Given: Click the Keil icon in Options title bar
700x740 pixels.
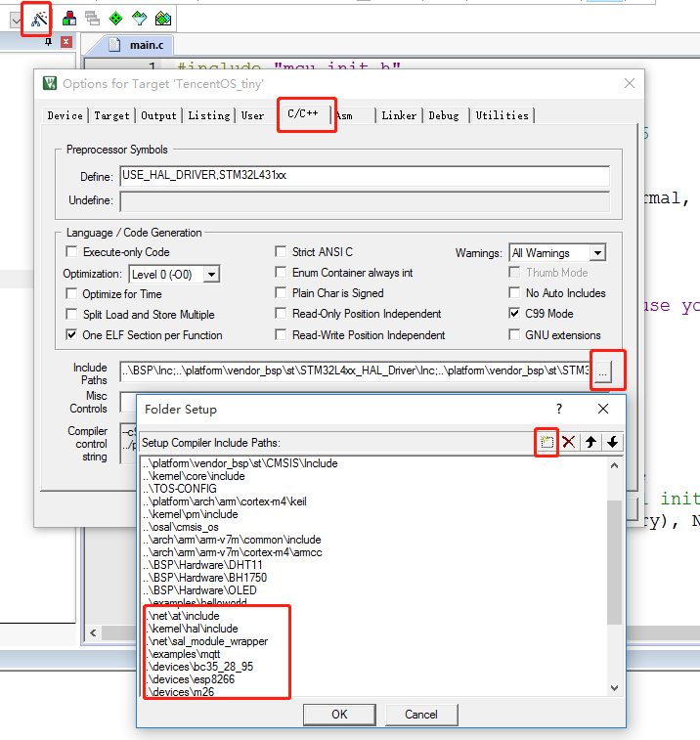Looking at the screenshot, I should point(50,83).
